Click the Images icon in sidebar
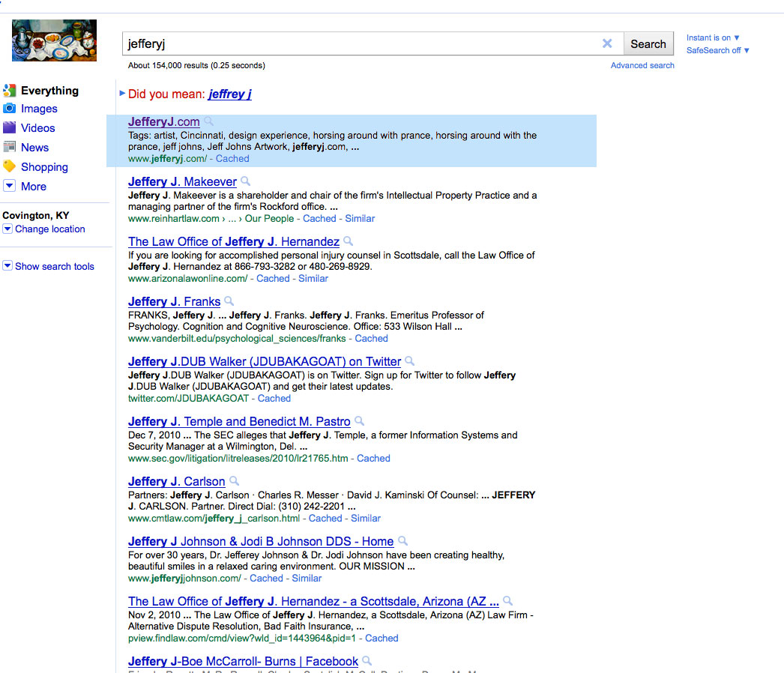The width and height of the screenshot is (784, 673). [9, 109]
